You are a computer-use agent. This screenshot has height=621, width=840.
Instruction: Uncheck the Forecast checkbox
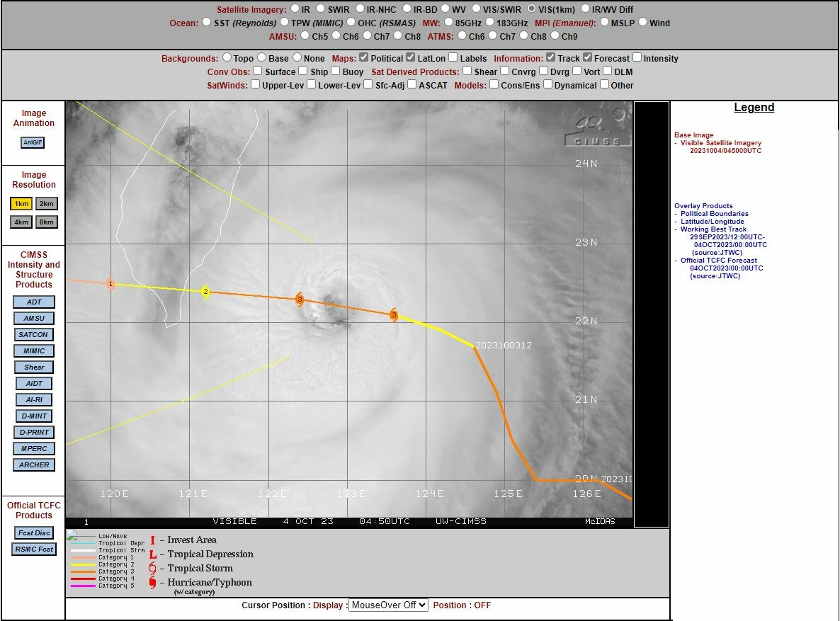[x=587, y=57]
